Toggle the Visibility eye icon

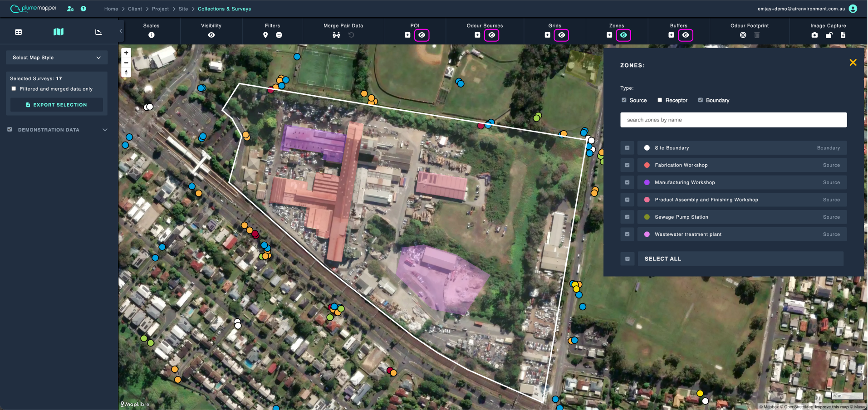tap(211, 35)
